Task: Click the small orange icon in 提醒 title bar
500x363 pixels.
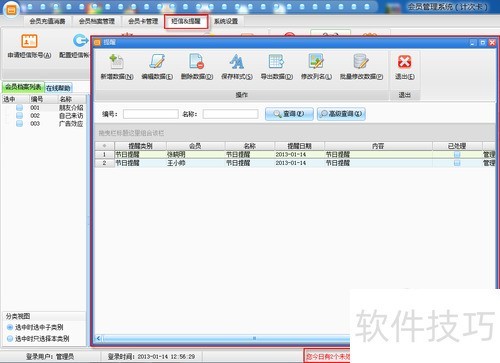Action: pyautogui.click(x=97, y=42)
